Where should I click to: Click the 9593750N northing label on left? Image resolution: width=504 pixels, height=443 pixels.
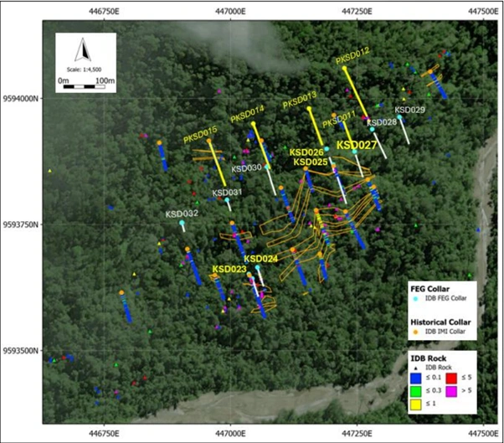(x=25, y=224)
